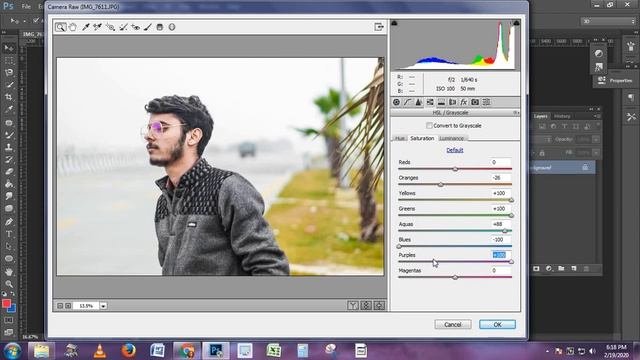Screen dimensions: 640x360
Task: Open the File menu in Photoshop
Action: tap(26, 7)
